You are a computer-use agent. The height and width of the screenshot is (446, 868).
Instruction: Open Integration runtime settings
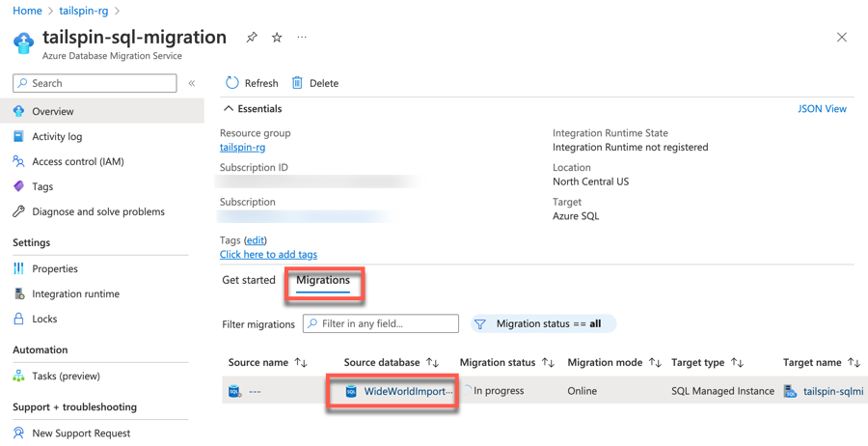[x=75, y=293]
